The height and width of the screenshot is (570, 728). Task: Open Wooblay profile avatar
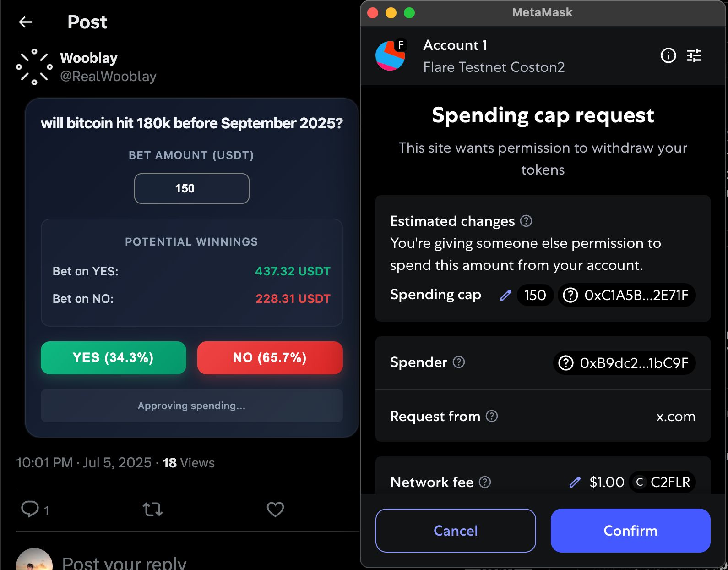[34, 67]
